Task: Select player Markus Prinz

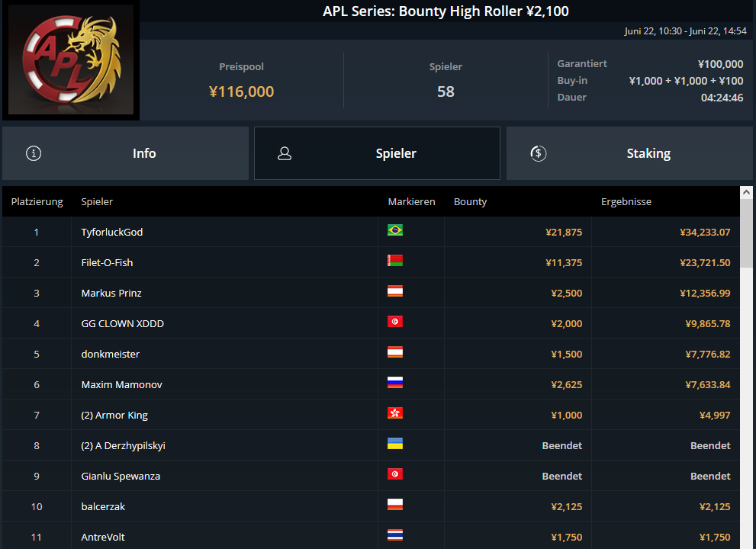Action: pyautogui.click(x=111, y=293)
